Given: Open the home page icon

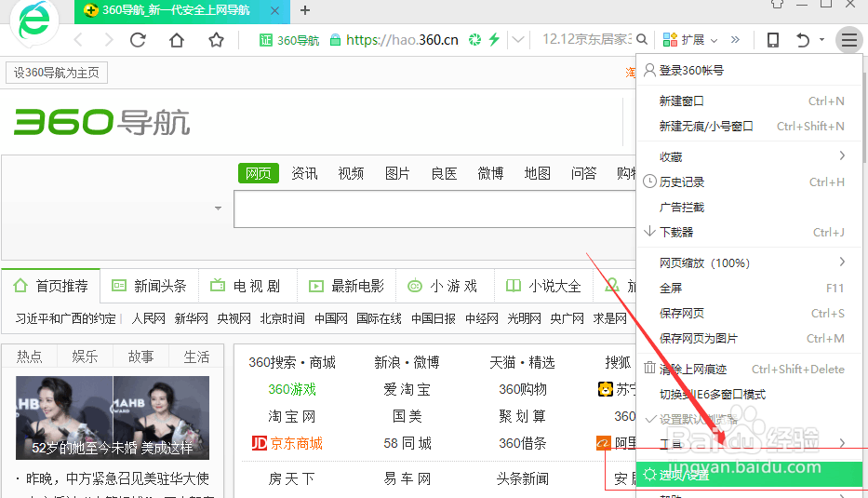Looking at the screenshot, I should point(177,40).
